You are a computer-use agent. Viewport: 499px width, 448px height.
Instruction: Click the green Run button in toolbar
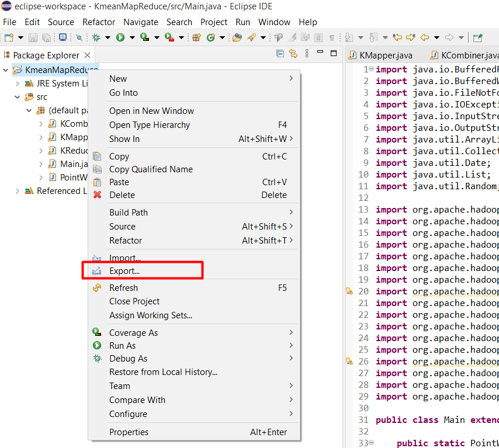pos(120,37)
